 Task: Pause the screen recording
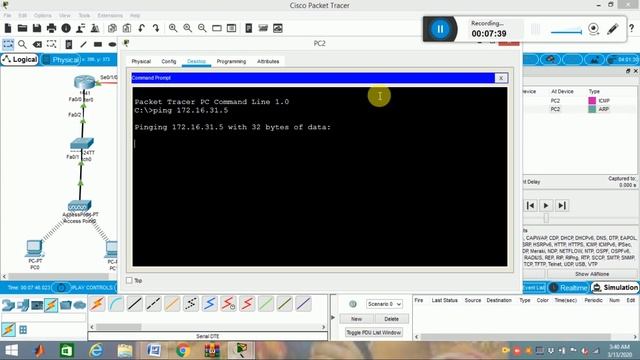pyautogui.click(x=440, y=29)
